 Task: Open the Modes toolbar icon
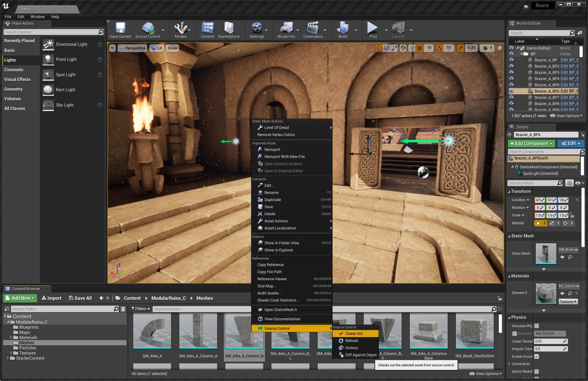[x=180, y=30]
